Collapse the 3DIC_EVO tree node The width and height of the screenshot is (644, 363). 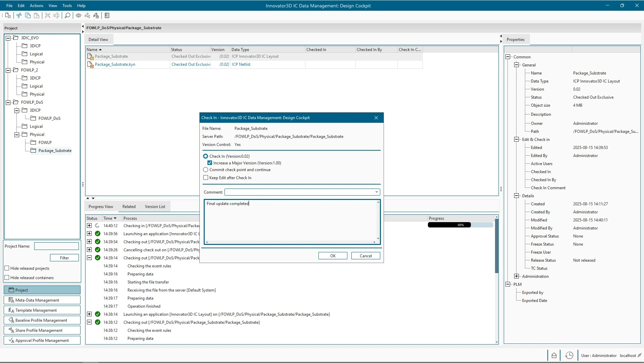coord(8,38)
